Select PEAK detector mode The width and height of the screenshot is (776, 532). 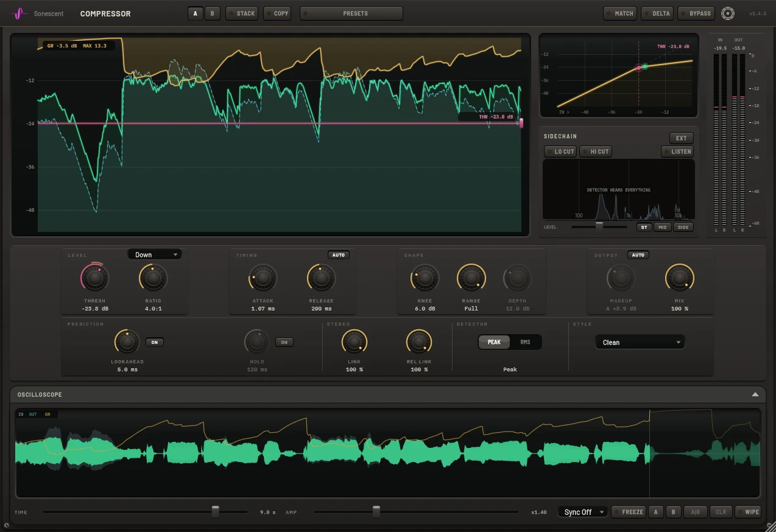pos(494,342)
